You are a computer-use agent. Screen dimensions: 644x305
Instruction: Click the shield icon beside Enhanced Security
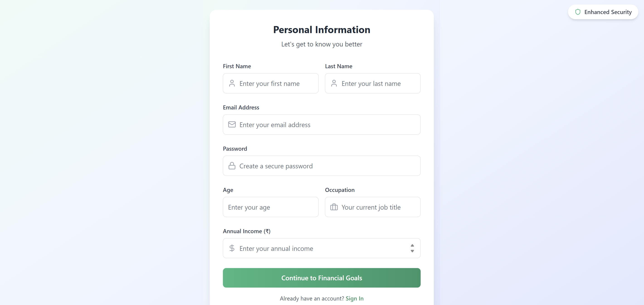tap(578, 12)
